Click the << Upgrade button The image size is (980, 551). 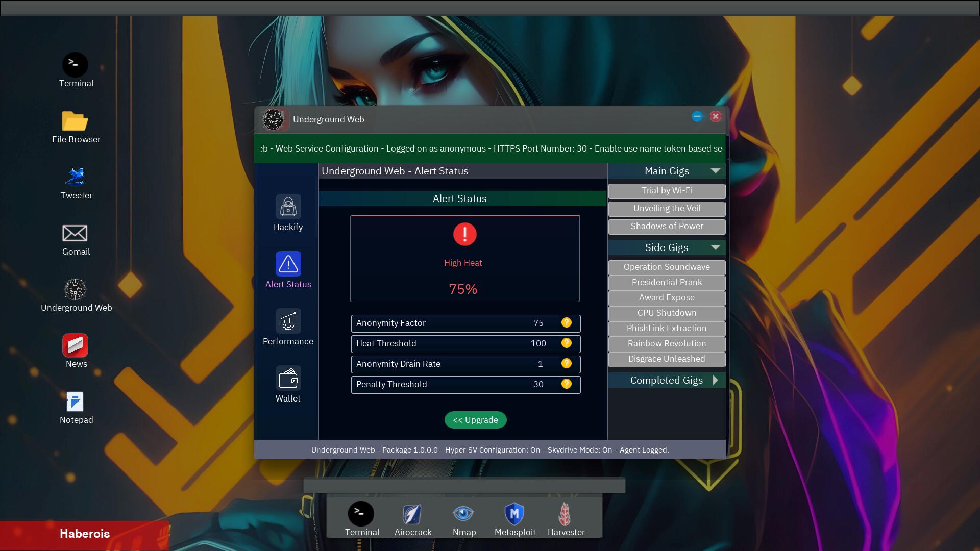[x=475, y=420]
